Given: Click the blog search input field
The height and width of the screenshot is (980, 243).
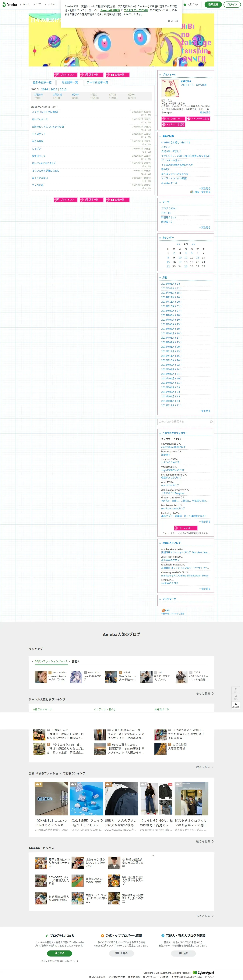Looking at the screenshot, I should [183, 422].
